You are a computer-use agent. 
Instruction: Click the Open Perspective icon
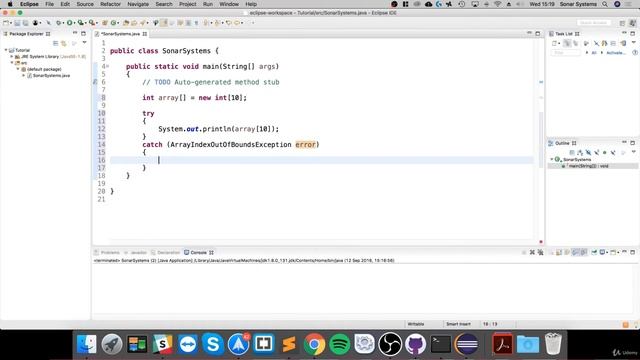click(x=622, y=23)
